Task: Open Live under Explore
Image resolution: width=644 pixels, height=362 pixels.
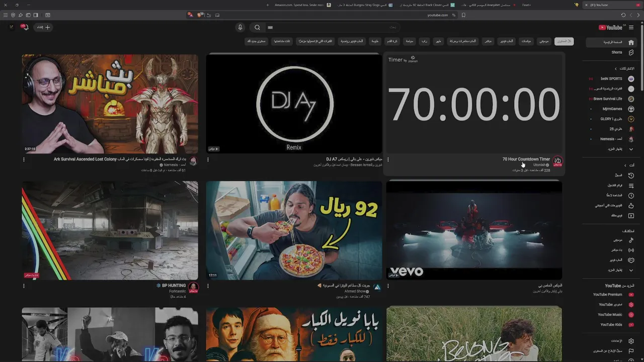Action: tap(612, 250)
